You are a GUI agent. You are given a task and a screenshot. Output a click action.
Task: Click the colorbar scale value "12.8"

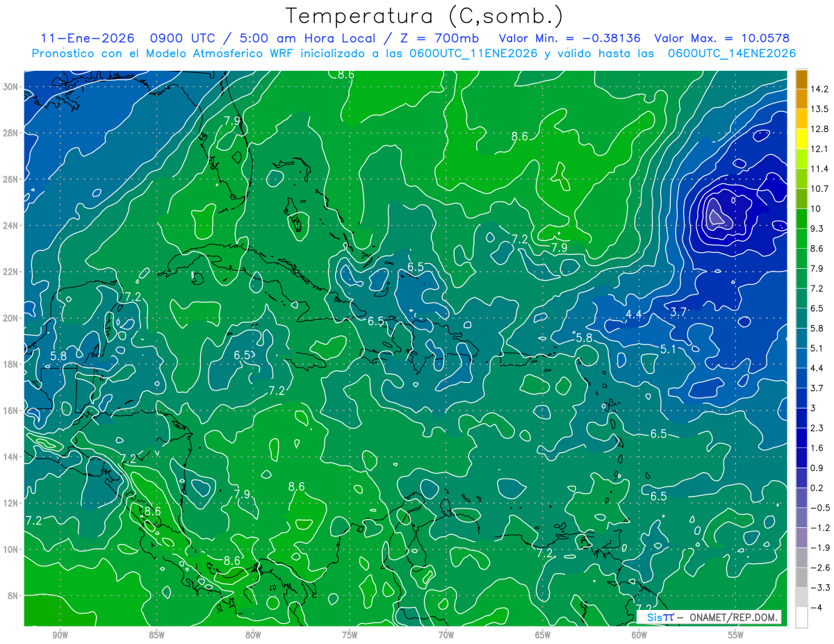[x=819, y=129]
